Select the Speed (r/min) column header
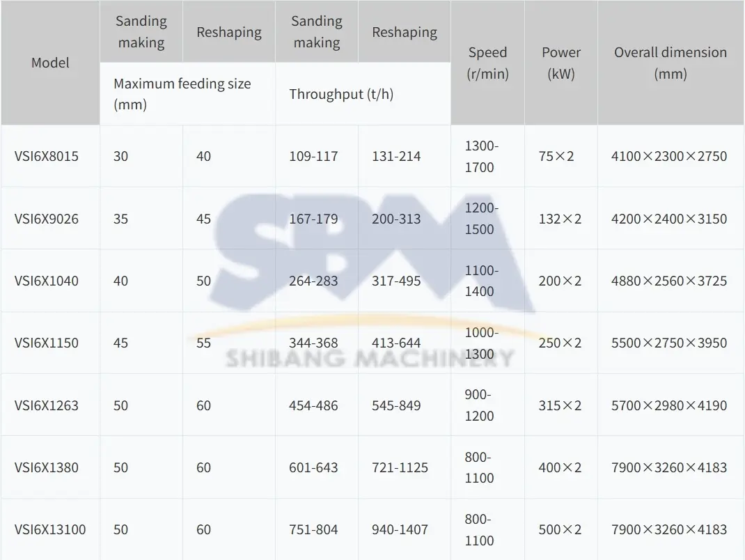 (487, 63)
